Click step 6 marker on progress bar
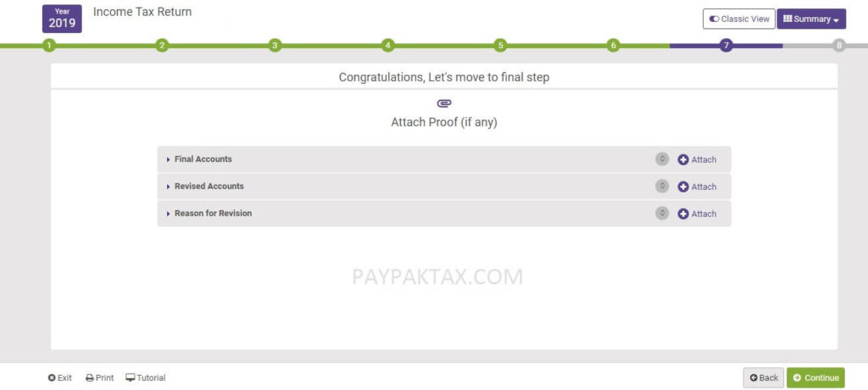 tap(613, 46)
